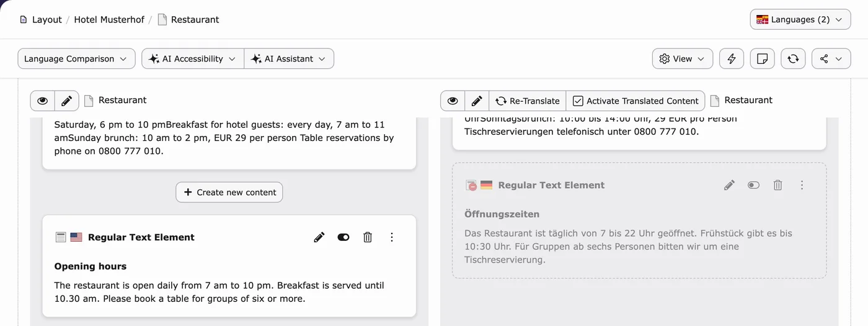Click the page icon beside right Restaurant title

pos(715,101)
